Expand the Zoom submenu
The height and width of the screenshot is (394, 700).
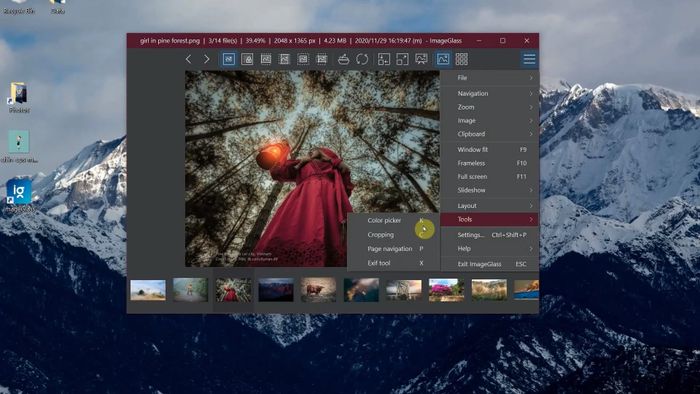(x=490, y=107)
